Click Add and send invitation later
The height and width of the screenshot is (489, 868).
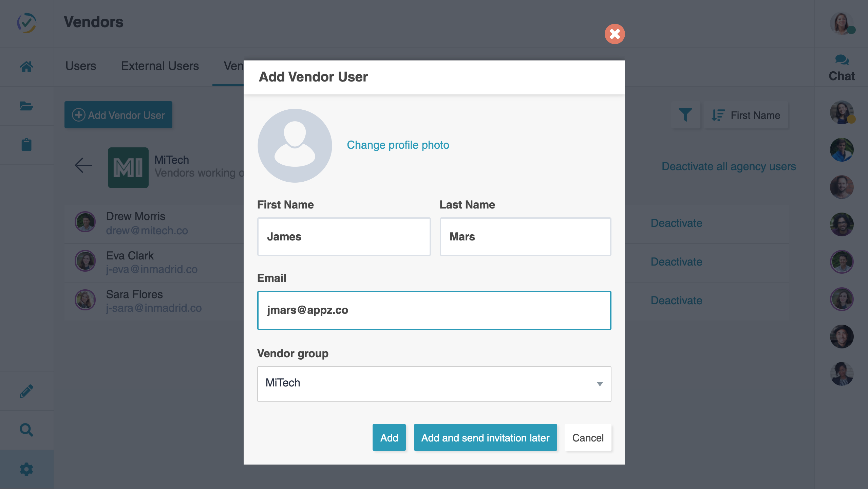(x=485, y=437)
